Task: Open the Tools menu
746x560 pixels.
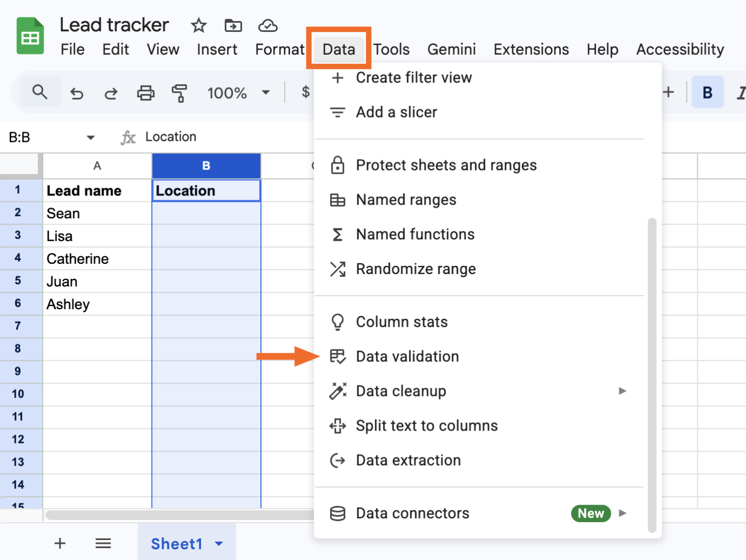Action: coord(391,49)
